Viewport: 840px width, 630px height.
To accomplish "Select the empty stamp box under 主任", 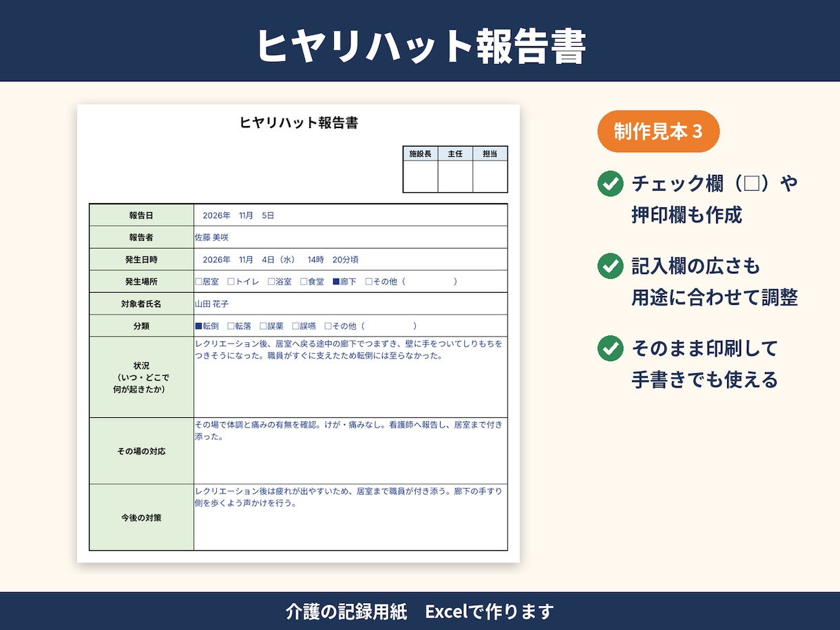I will (x=455, y=177).
